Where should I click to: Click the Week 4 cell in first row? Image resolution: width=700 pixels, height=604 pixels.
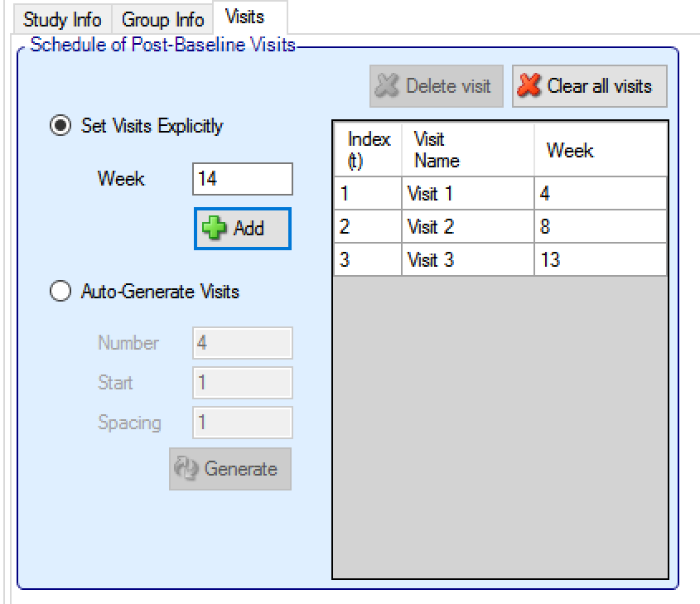[600, 194]
